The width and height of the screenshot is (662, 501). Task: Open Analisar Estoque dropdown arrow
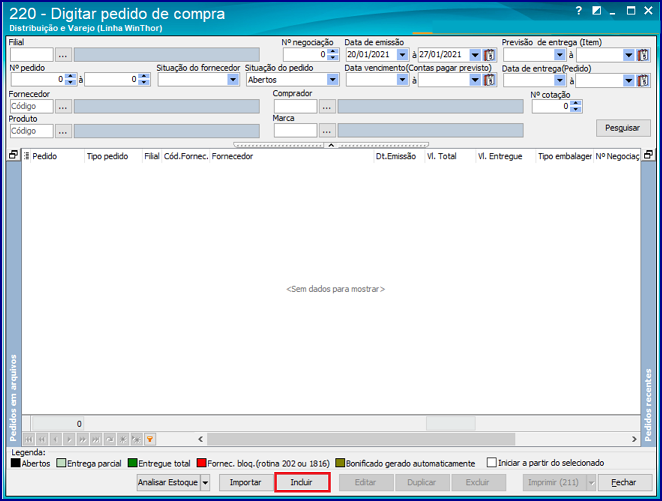pos(205,482)
